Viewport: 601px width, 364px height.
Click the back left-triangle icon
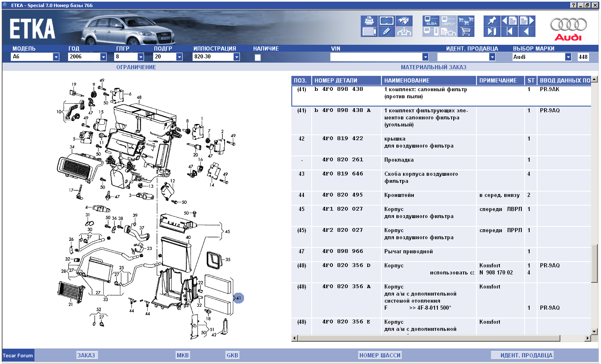[x=527, y=32]
